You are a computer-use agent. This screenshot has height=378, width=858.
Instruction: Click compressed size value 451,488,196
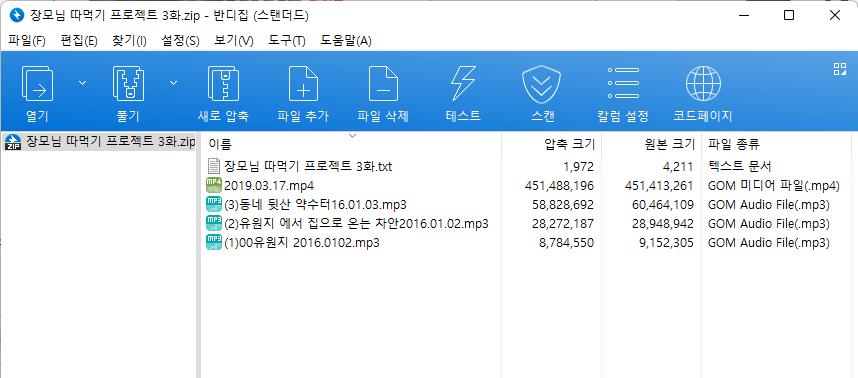coord(559,185)
